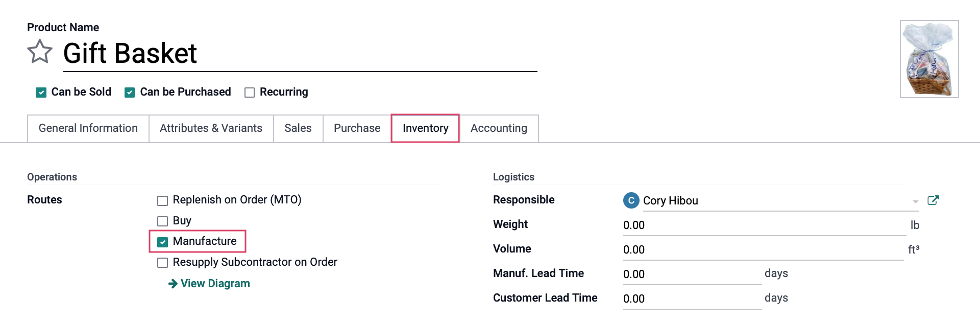Viewport: 980px width, 321px height.
Task: Enable the Recurring checkbox
Action: pos(250,93)
